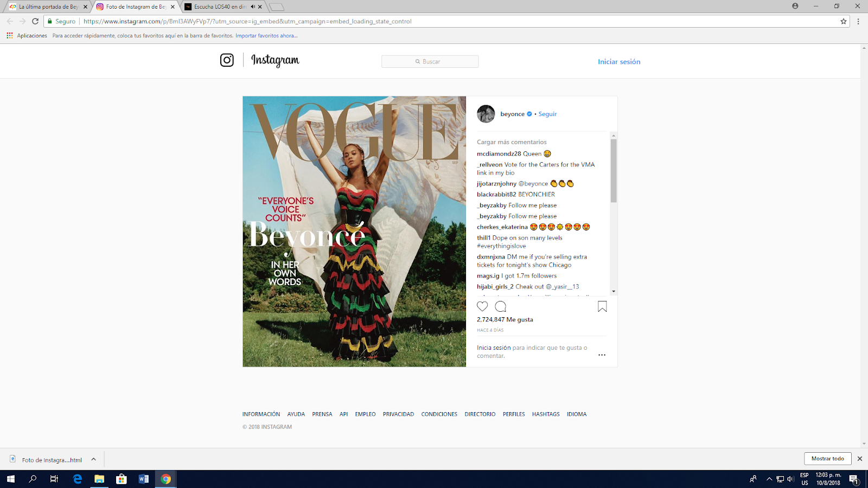
Task: Open Windows Start menu
Action: click(x=10, y=479)
